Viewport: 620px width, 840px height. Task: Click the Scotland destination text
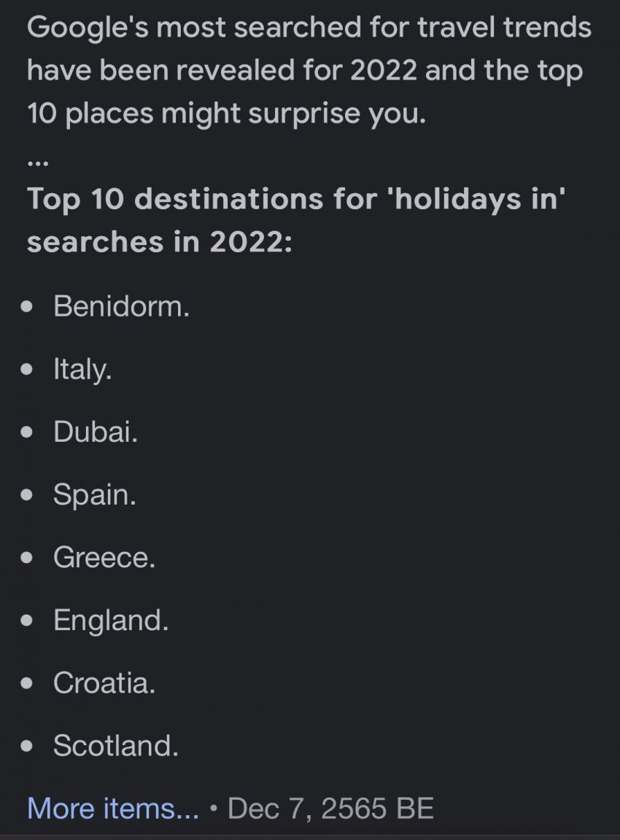[116, 746]
